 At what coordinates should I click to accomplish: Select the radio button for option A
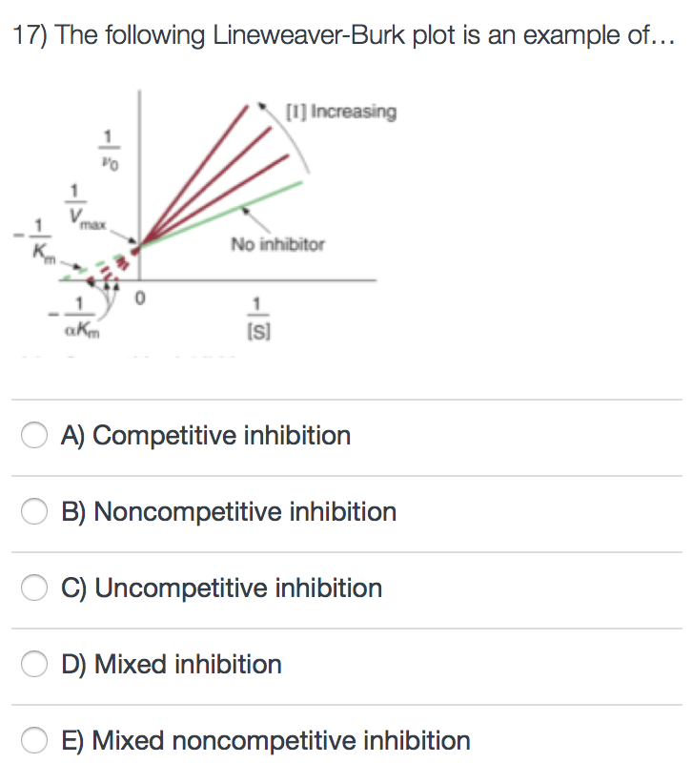tap(34, 435)
